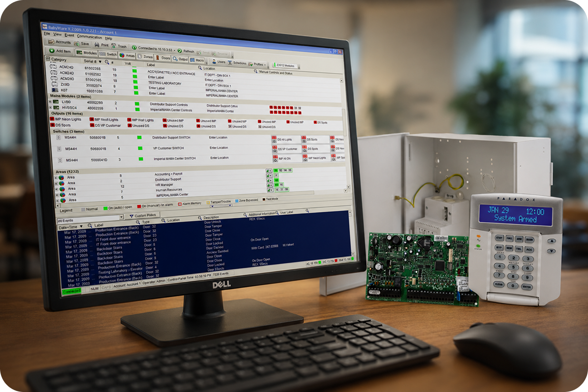Expand the LVB0 module row
The width and height of the screenshot is (588, 392).
coord(50,102)
